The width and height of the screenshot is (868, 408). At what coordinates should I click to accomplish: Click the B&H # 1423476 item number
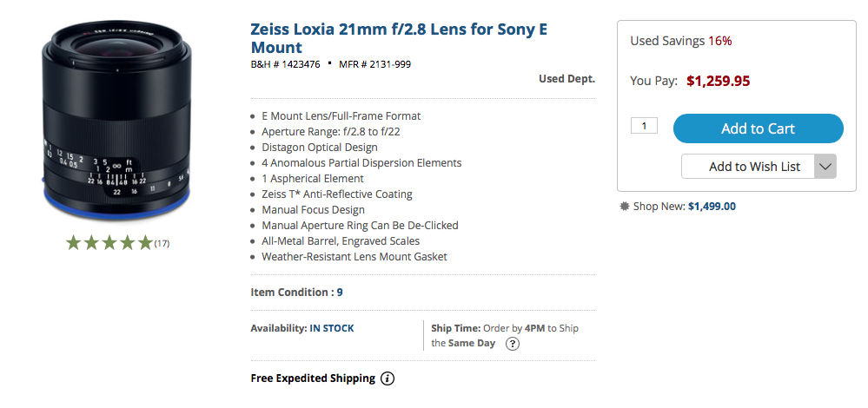(x=285, y=64)
